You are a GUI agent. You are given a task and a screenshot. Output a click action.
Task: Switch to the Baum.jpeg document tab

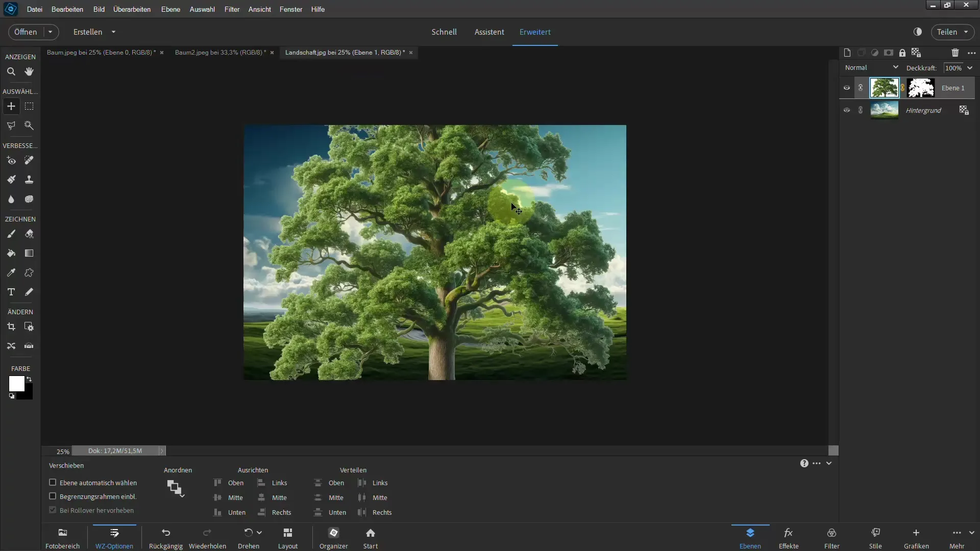tap(101, 52)
